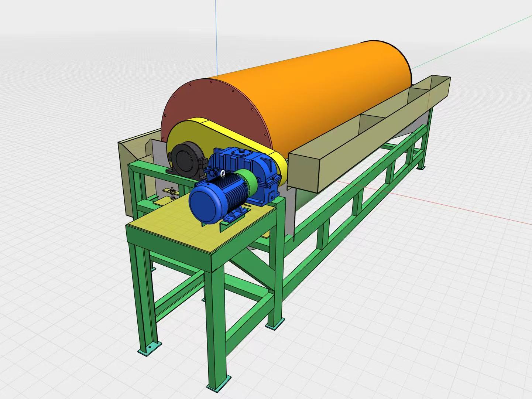This screenshot has height=399, width=532.
Task: Select the lifting eye bolt on the motor
Action: click(222, 173)
